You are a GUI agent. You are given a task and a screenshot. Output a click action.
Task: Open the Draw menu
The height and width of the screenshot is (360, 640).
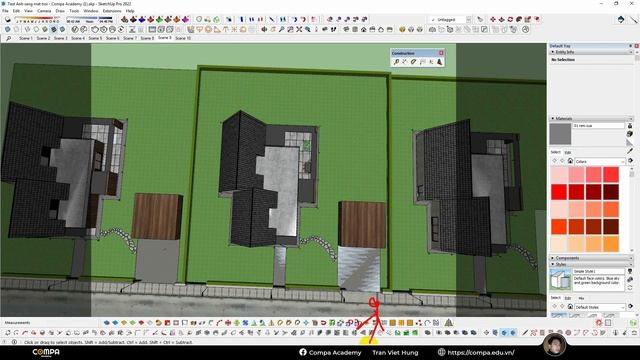(x=60, y=11)
